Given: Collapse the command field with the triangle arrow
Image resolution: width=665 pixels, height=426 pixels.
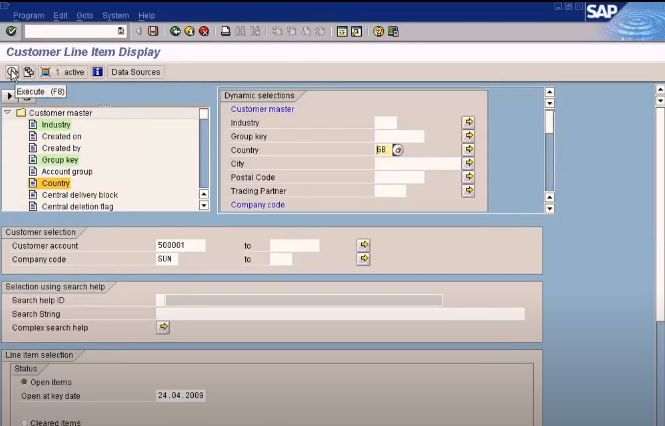Looking at the screenshot, I should [138, 31].
